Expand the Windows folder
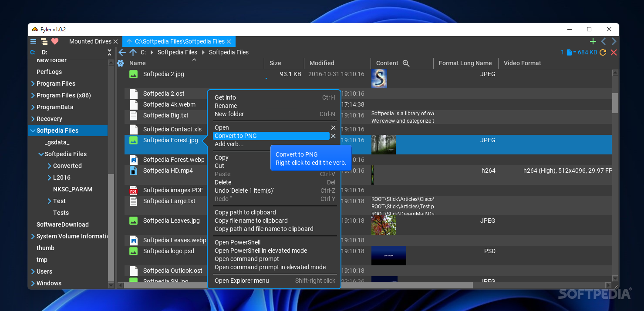644x311 pixels. (33, 283)
